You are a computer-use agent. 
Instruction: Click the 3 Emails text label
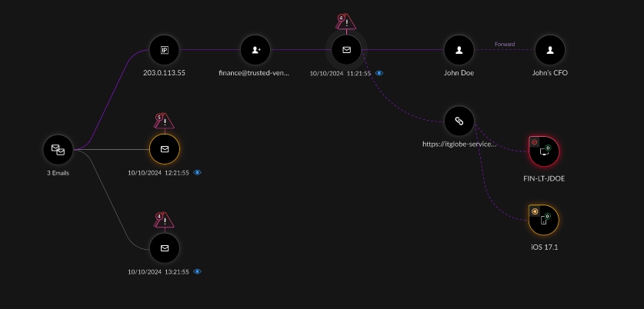pos(58,172)
